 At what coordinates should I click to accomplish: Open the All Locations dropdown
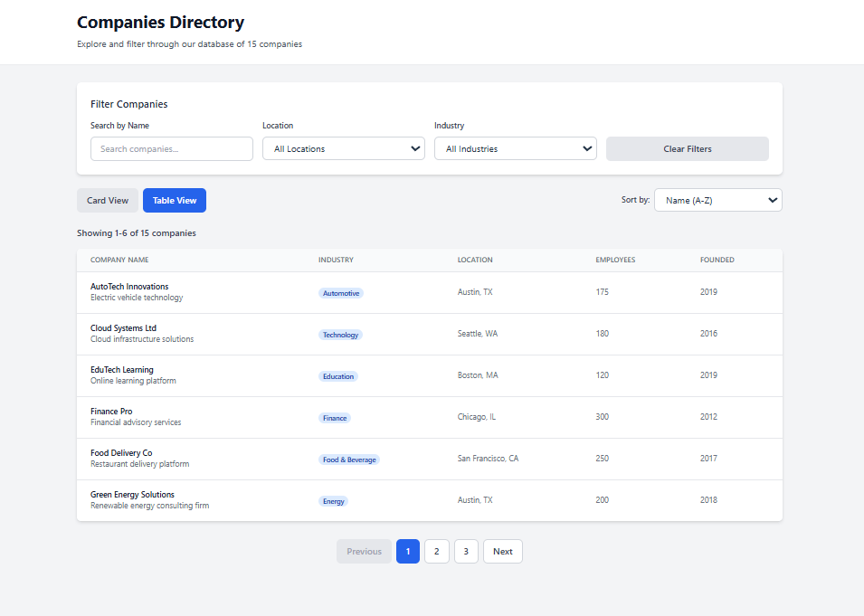click(x=343, y=147)
